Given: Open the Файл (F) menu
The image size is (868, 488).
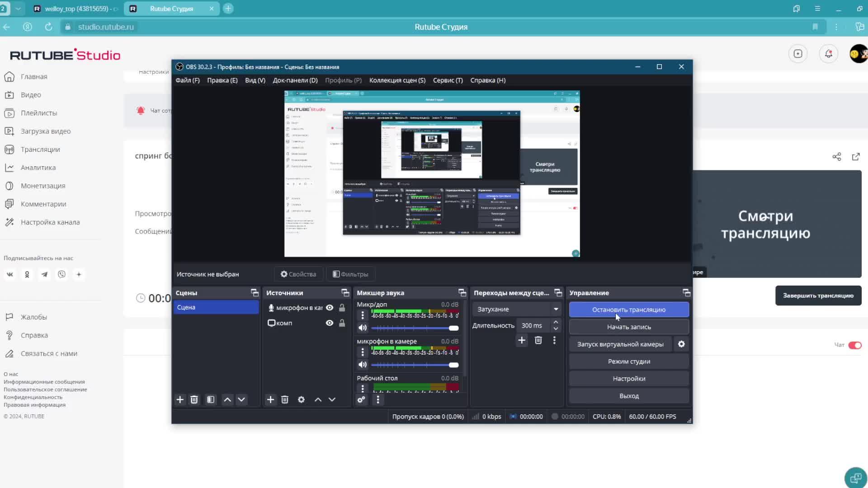Looking at the screenshot, I should [187, 80].
